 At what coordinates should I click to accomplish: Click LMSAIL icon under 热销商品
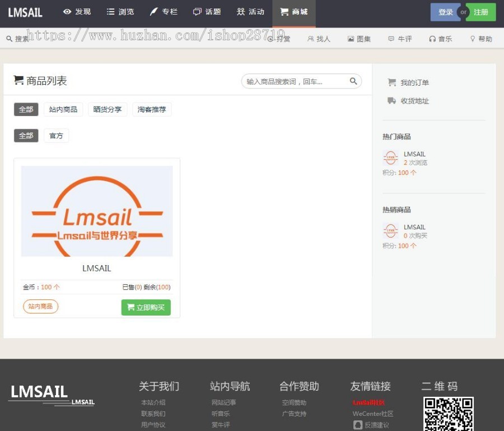pos(390,231)
